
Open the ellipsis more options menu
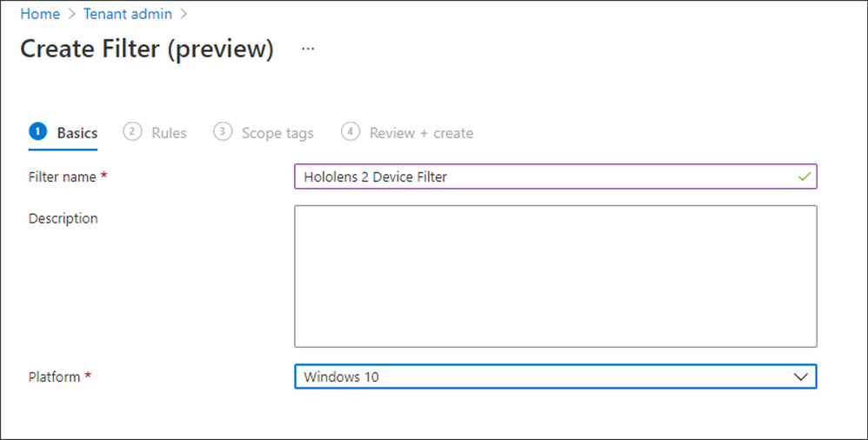(308, 49)
